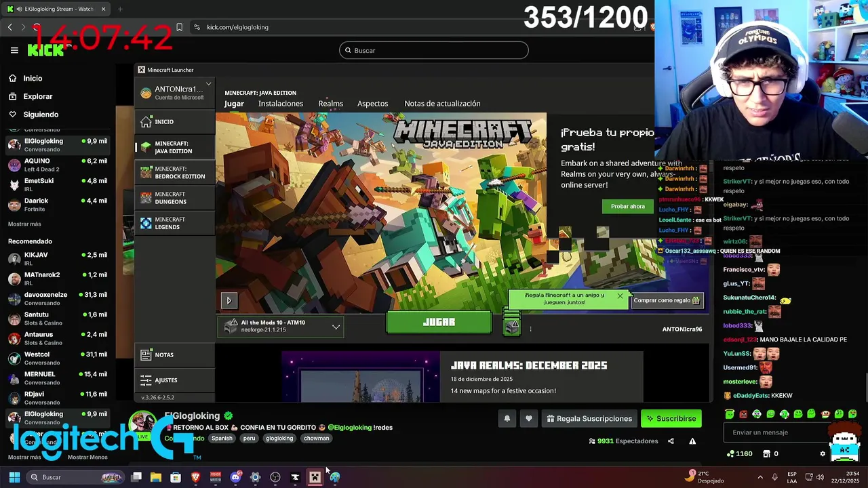Toggle follow heart button

(529, 419)
